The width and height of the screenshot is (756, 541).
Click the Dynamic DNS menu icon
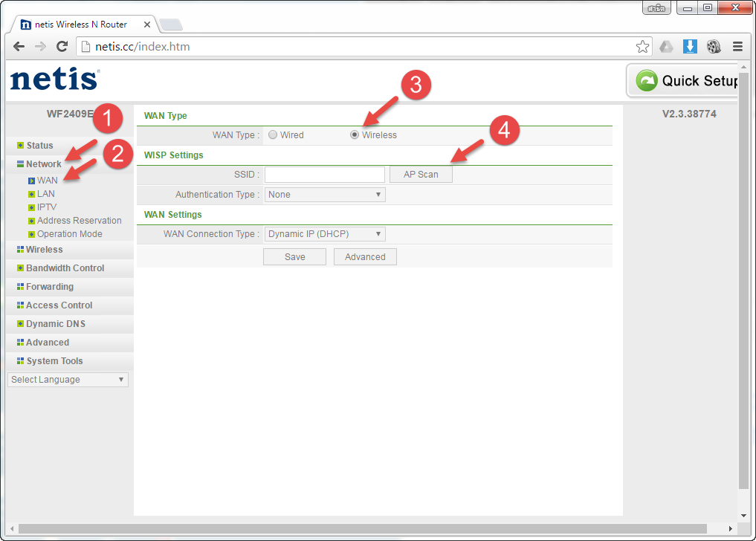point(20,323)
